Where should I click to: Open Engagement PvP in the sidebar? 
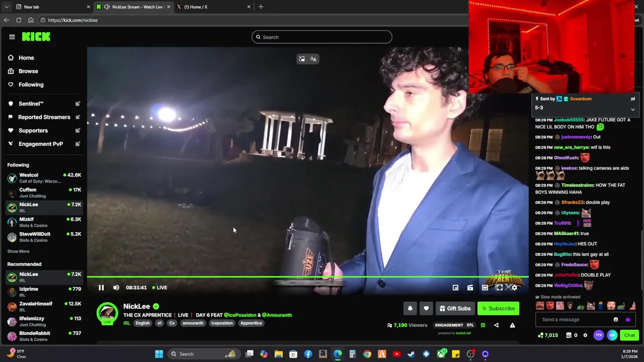(x=40, y=144)
